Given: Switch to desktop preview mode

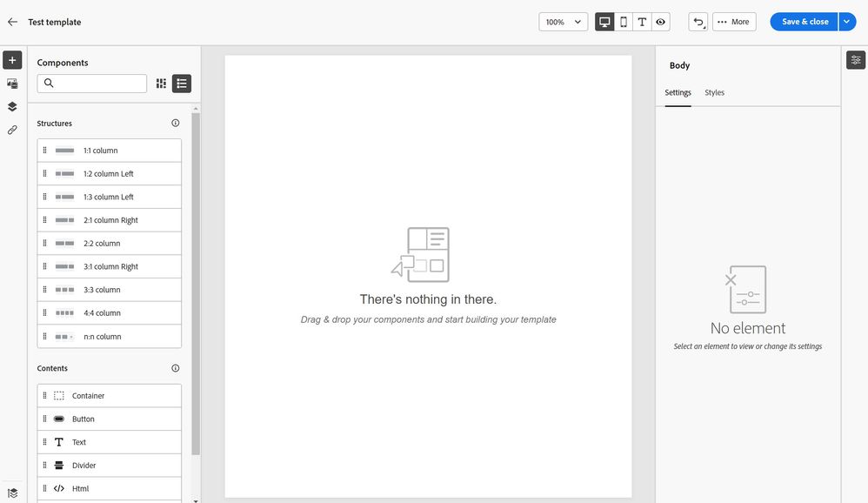Looking at the screenshot, I should pyautogui.click(x=604, y=22).
